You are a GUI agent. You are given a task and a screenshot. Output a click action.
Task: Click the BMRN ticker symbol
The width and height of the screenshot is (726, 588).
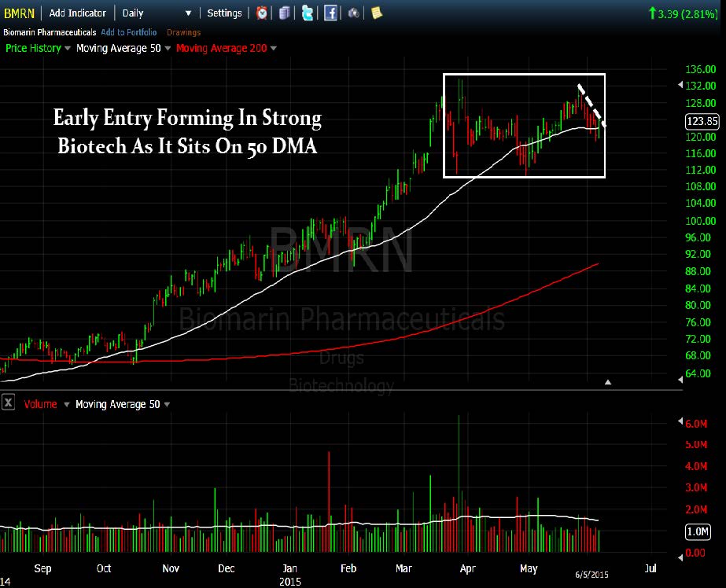pos(19,13)
